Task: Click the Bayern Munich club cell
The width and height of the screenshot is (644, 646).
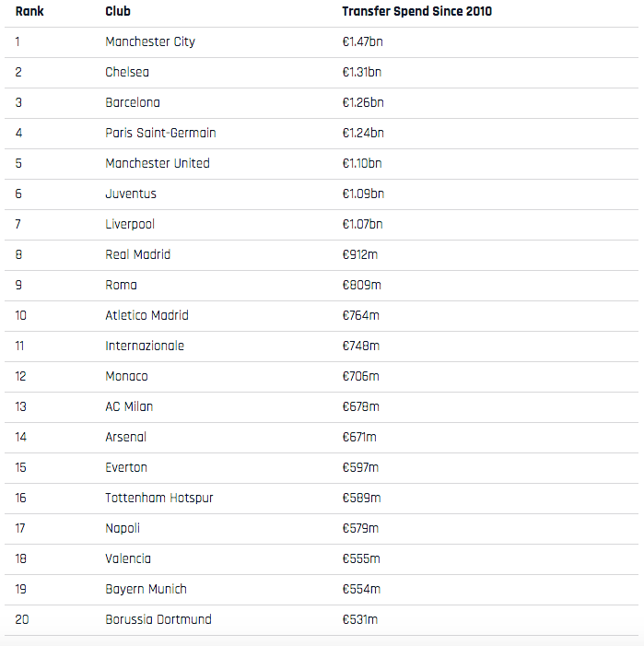Action: [146, 589]
